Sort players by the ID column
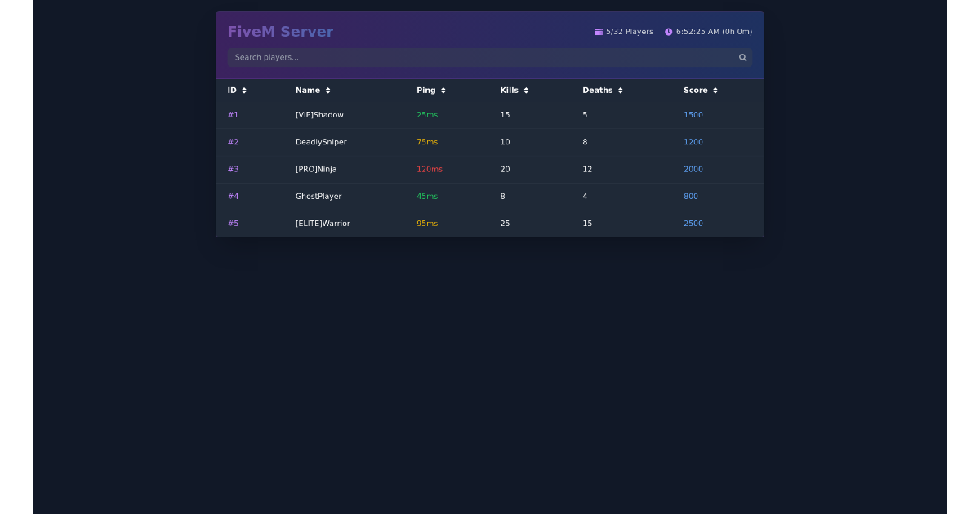 (235, 90)
